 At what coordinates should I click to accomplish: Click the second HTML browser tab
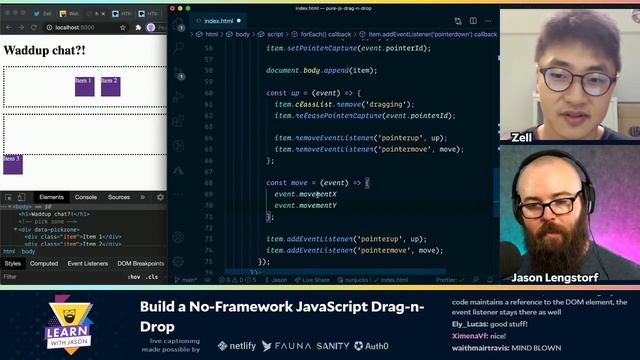pyautogui.click(x=147, y=13)
